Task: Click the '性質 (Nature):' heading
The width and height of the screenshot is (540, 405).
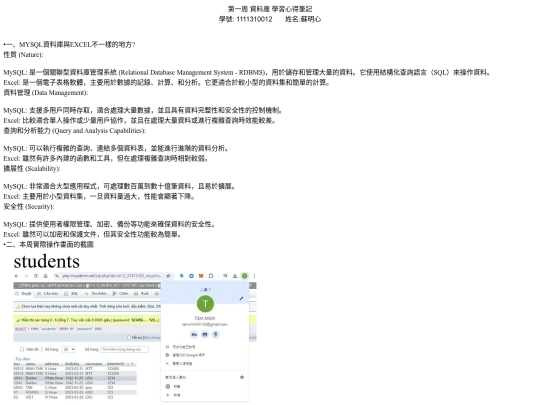Action: coord(23,55)
